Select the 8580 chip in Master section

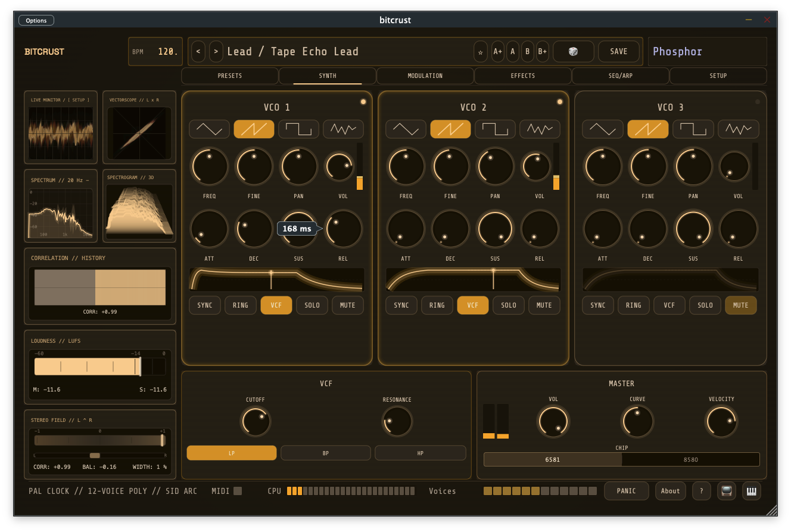pyautogui.click(x=691, y=459)
